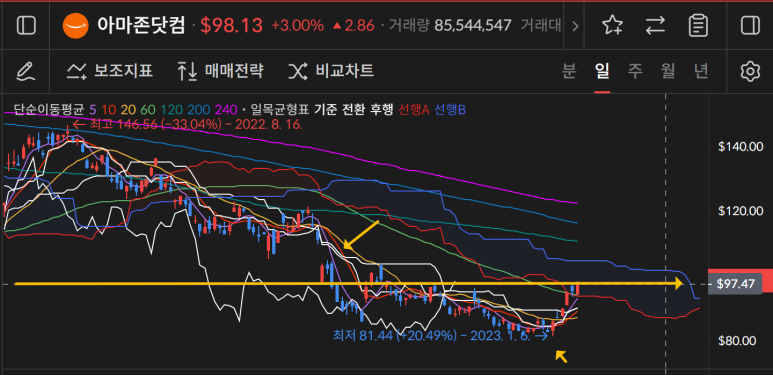Open chart settings gear icon
Viewport: 773px width, 375px height.
pyautogui.click(x=750, y=71)
